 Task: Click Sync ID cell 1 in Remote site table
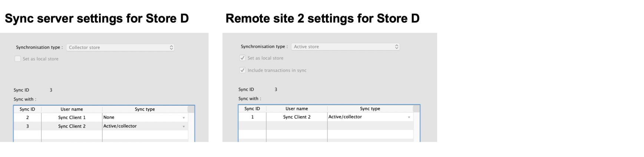(x=252, y=117)
